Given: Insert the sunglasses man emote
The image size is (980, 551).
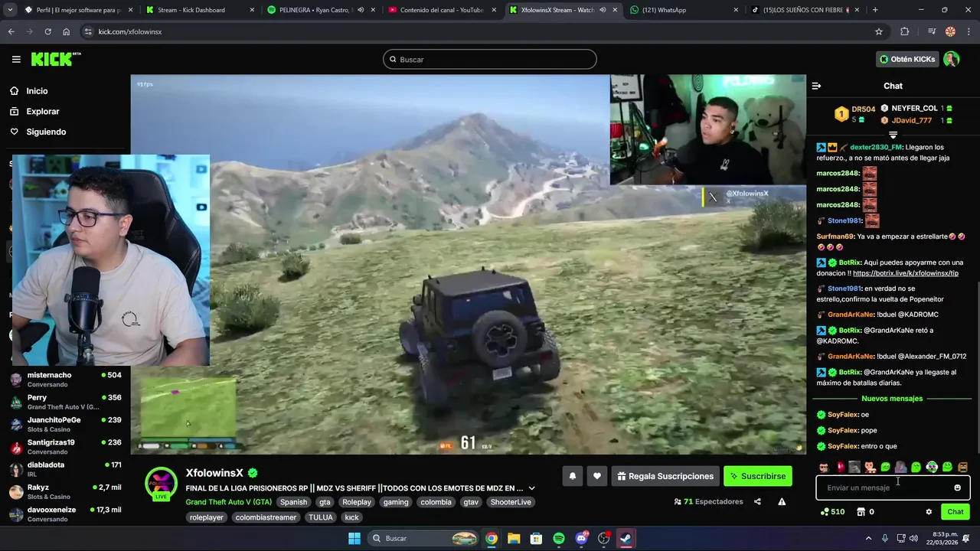Looking at the screenshot, I should [x=824, y=467].
